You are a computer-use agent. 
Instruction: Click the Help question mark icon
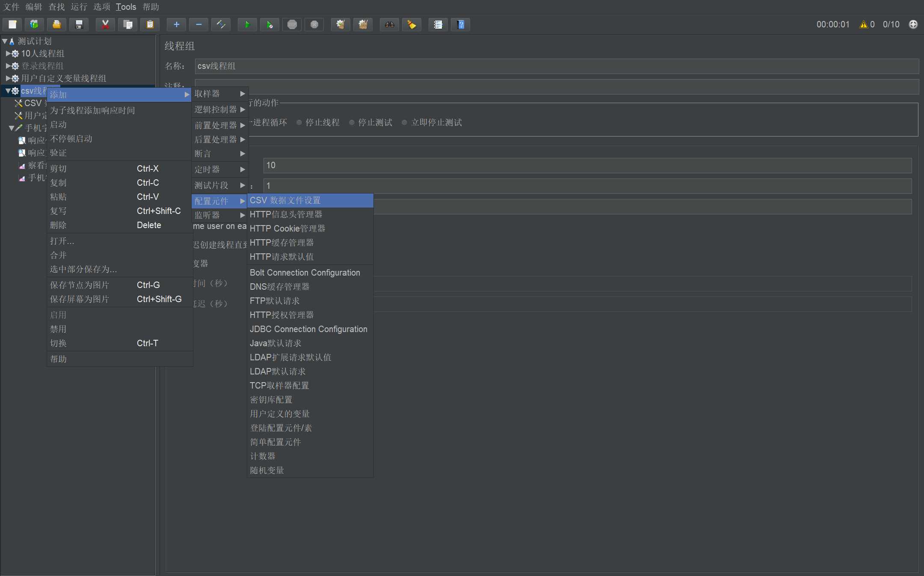460,24
